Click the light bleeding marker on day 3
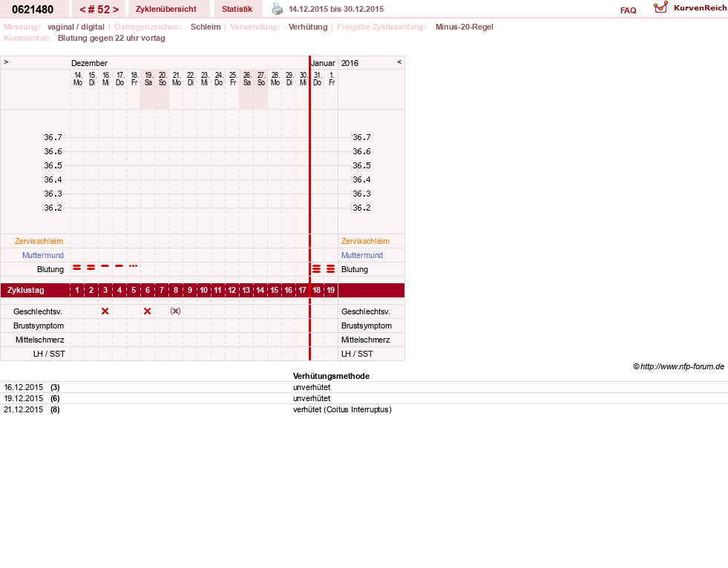 pos(105,266)
